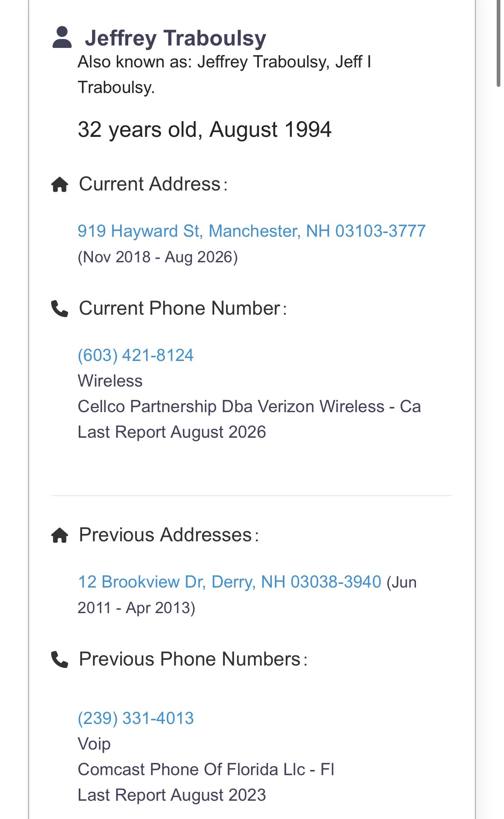Click the Jeffrey Traboulsy name heading
This screenshot has height=819, width=504.
(x=175, y=38)
